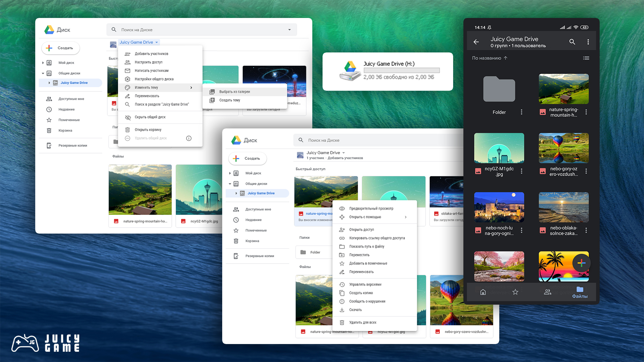Choose Скачать from the file context menu
The height and width of the screenshot is (362, 644).
(x=355, y=310)
